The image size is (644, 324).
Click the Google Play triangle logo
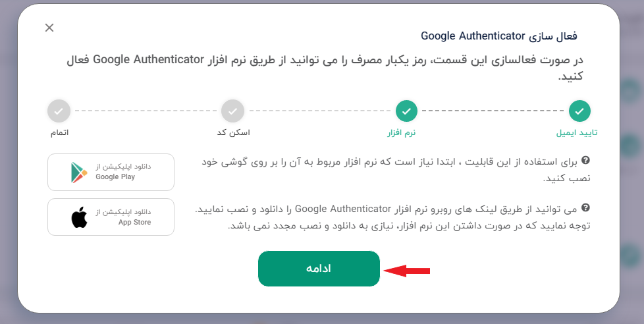pos(79,173)
